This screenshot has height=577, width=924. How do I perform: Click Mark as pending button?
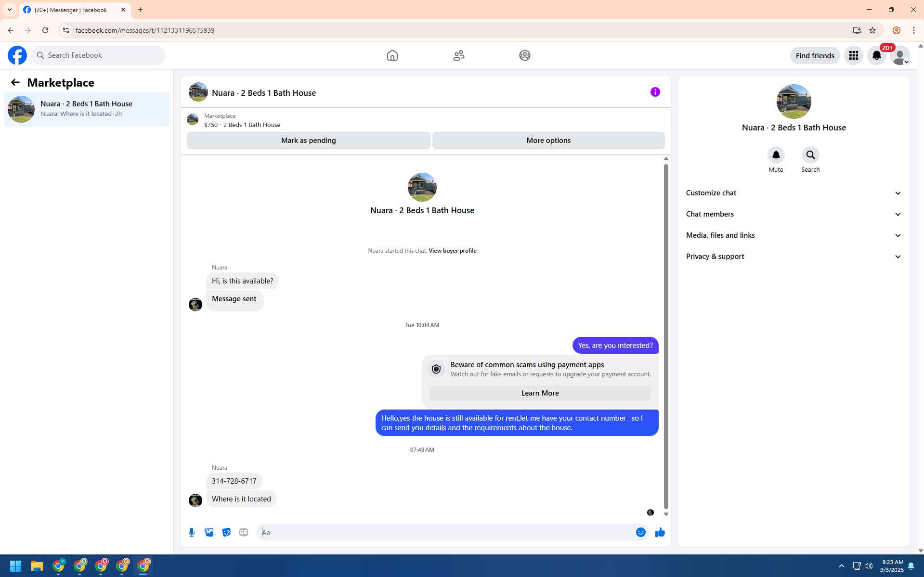[308, 141]
